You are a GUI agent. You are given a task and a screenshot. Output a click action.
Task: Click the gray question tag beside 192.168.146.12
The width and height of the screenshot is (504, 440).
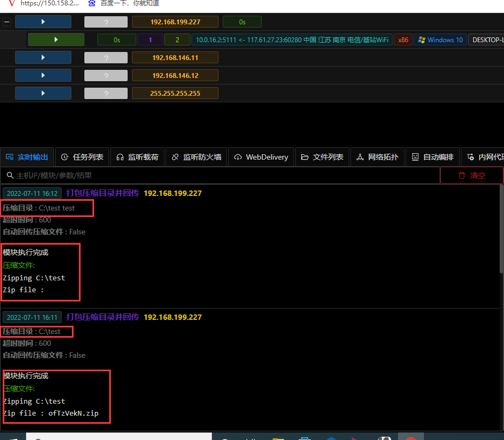coord(106,76)
